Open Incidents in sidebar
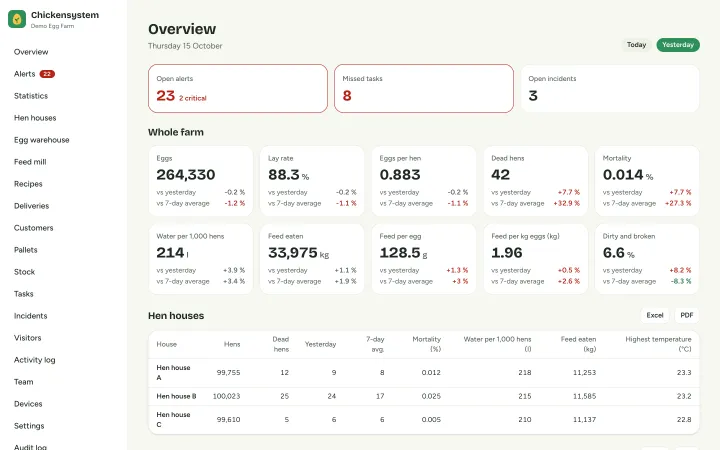 click(x=30, y=316)
